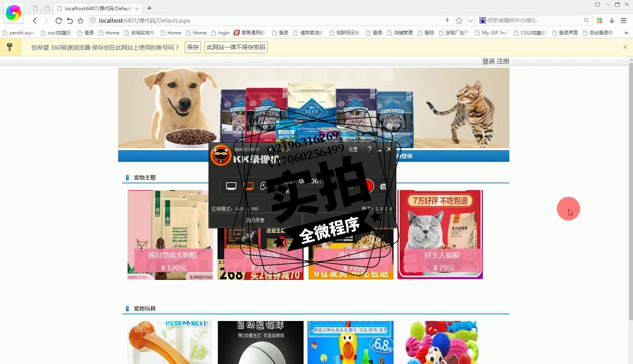Click 保存 to save password
This screenshot has height=364, width=633.
click(193, 47)
